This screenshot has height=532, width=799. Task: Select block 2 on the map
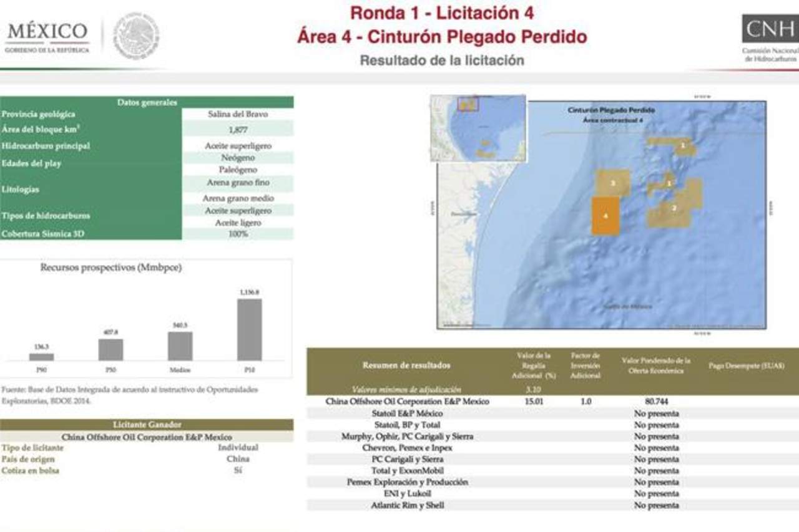(675, 208)
